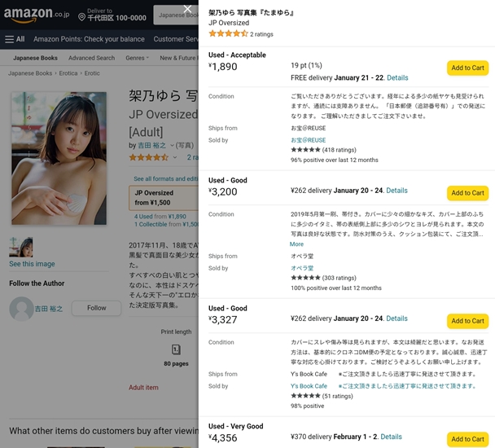Open Customer Service nav link
Image resolution: width=495 pixels, height=448 pixels.
tap(176, 39)
